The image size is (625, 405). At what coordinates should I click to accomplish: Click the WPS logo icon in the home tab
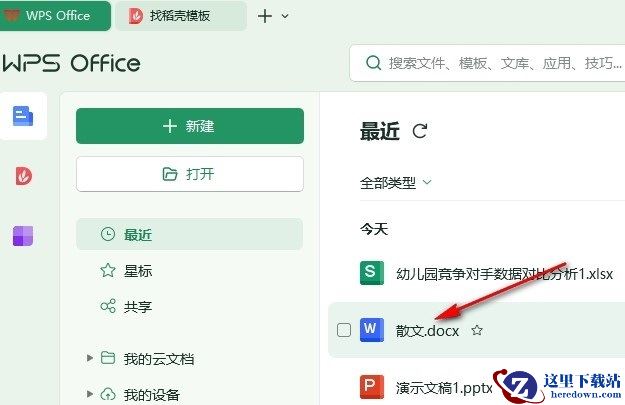(x=11, y=16)
